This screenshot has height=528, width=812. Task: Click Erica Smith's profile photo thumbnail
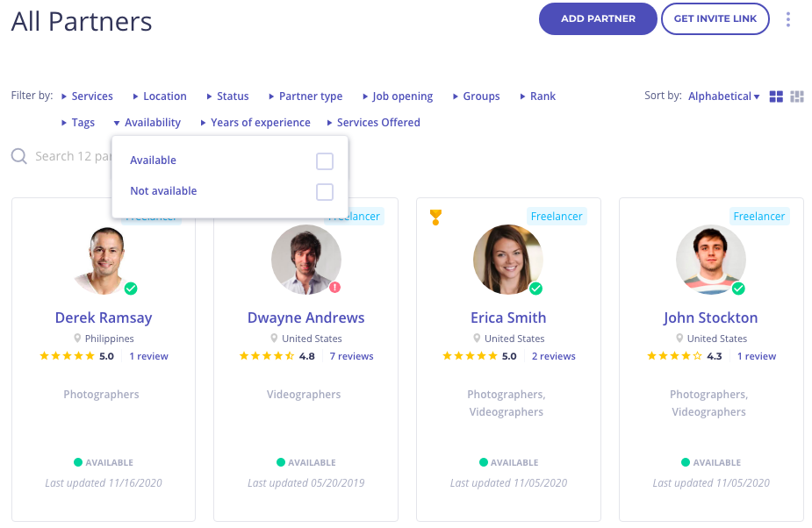point(508,260)
